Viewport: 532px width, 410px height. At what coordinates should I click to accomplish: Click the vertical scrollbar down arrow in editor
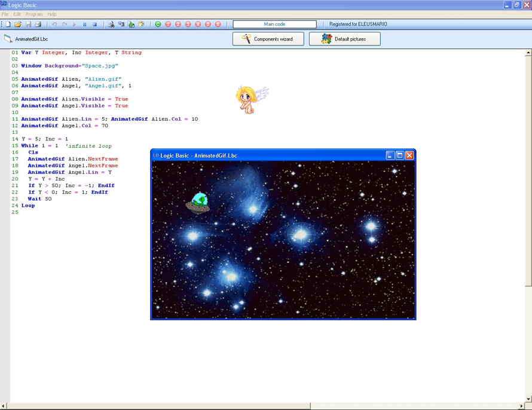pos(528,399)
